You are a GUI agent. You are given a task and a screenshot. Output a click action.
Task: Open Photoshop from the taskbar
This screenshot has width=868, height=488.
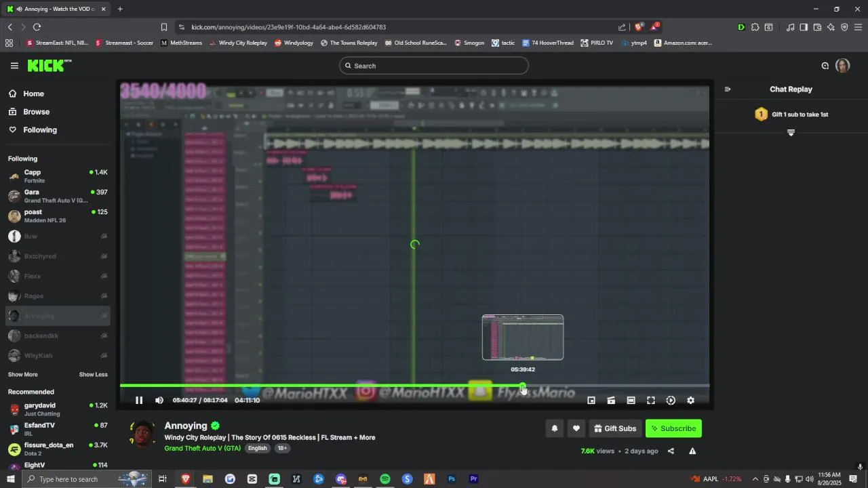pos(452,479)
